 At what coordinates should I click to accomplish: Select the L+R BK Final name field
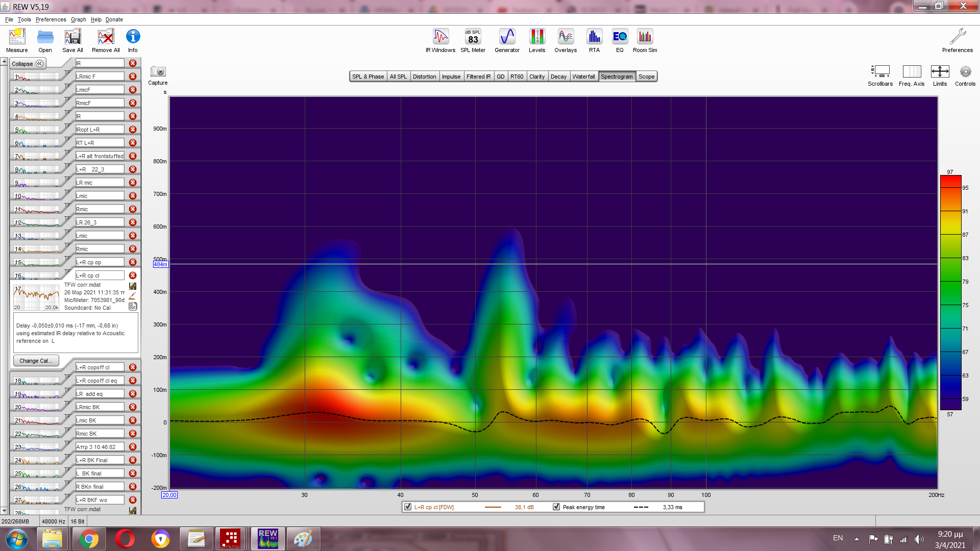tap(100, 460)
